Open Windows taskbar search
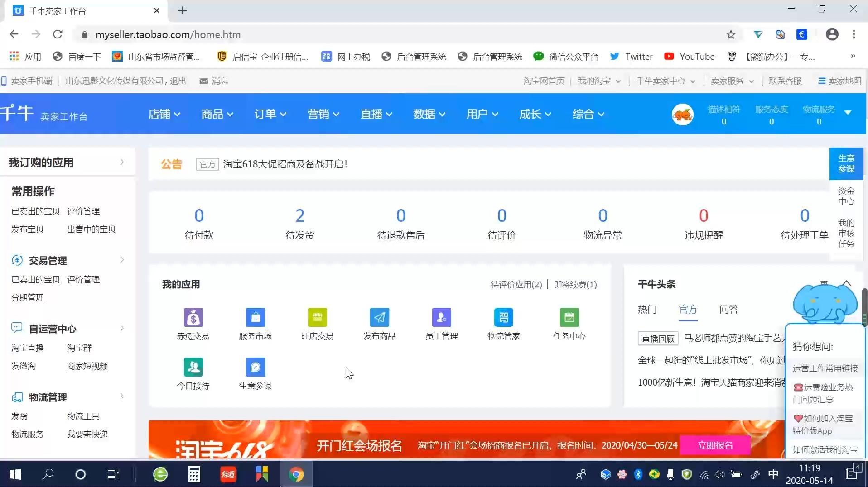 (x=48, y=474)
